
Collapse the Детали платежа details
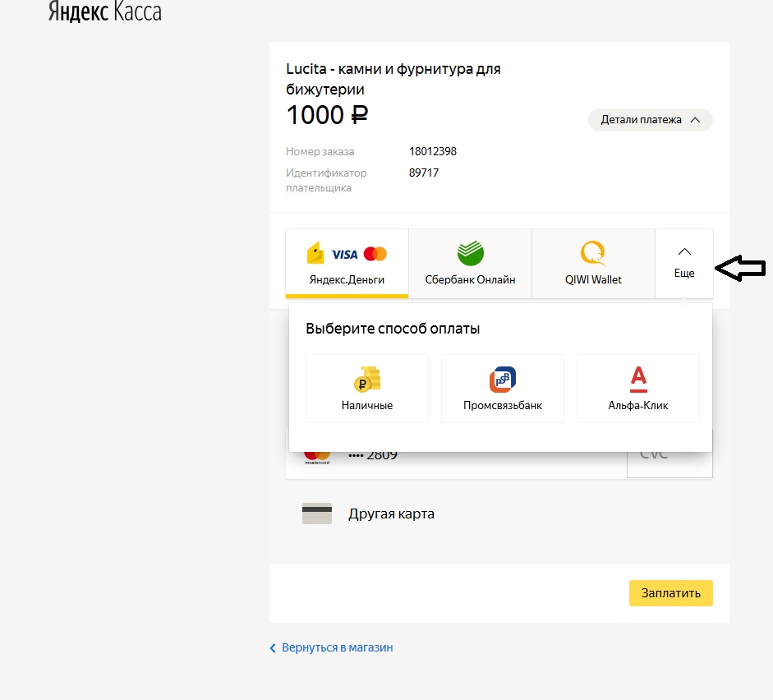[x=650, y=120]
